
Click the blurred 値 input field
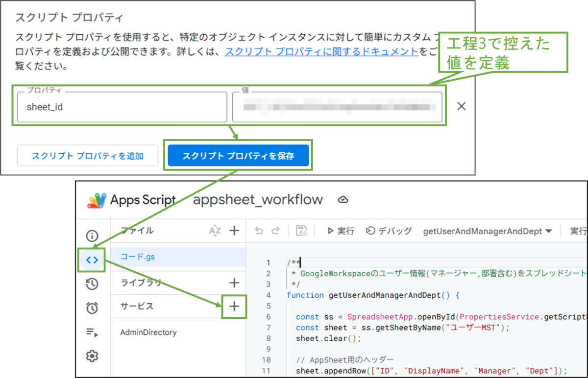337,107
